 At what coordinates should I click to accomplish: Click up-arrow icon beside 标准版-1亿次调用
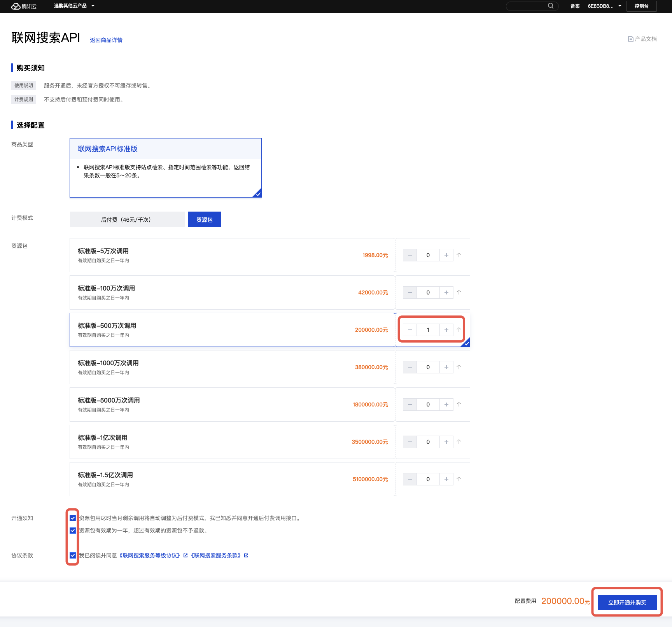pyautogui.click(x=459, y=442)
